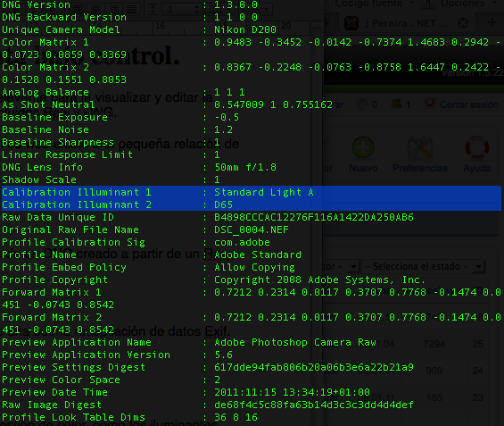Open the Selecciona el estado dropdown

(423, 267)
